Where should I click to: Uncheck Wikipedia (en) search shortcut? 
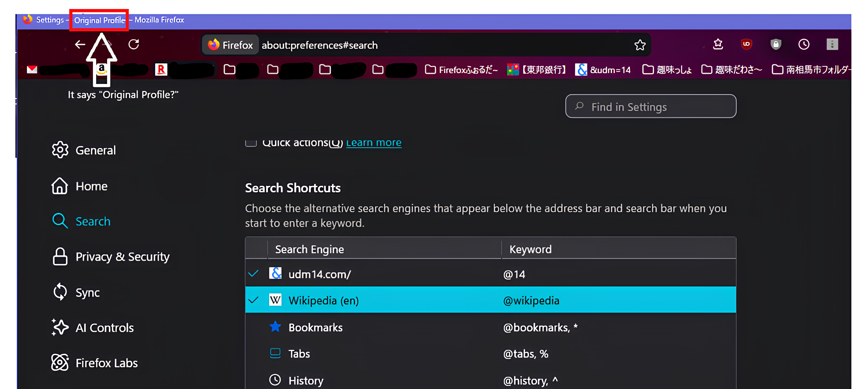coord(253,300)
